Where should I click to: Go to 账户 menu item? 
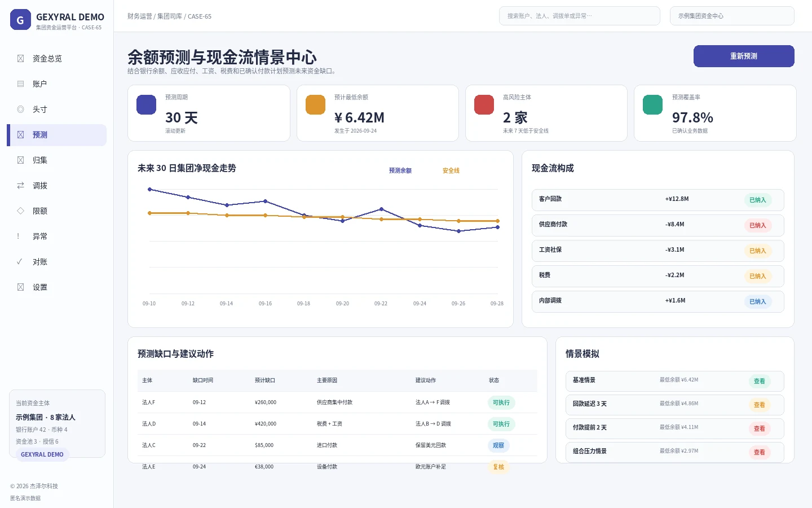point(56,84)
